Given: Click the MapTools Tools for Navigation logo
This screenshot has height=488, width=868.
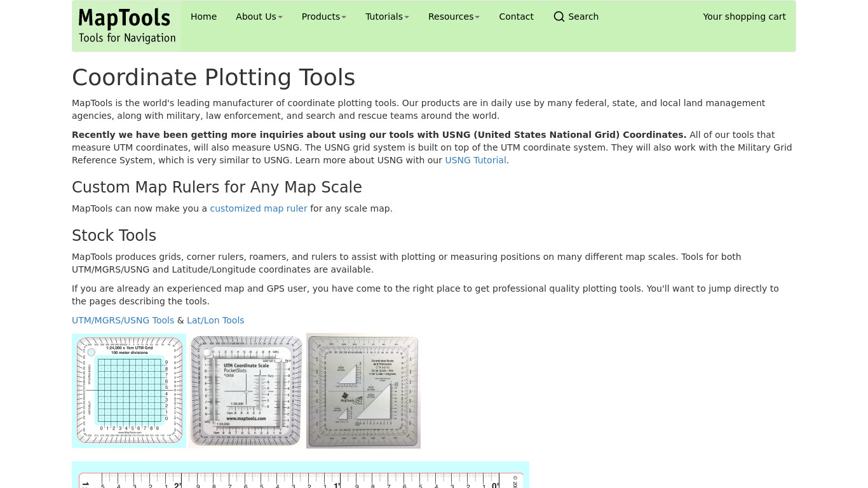Looking at the screenshot, I should tap(126, 26).
